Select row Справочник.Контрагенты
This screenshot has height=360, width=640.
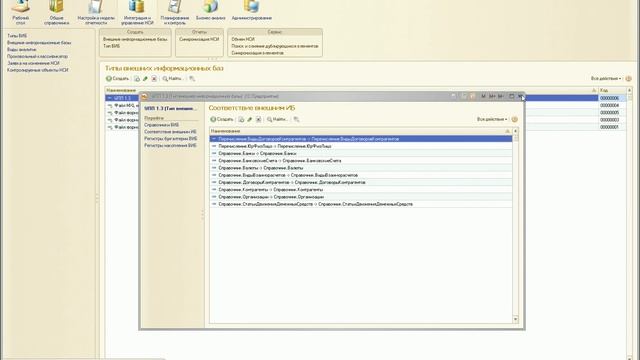pos(361,190)
